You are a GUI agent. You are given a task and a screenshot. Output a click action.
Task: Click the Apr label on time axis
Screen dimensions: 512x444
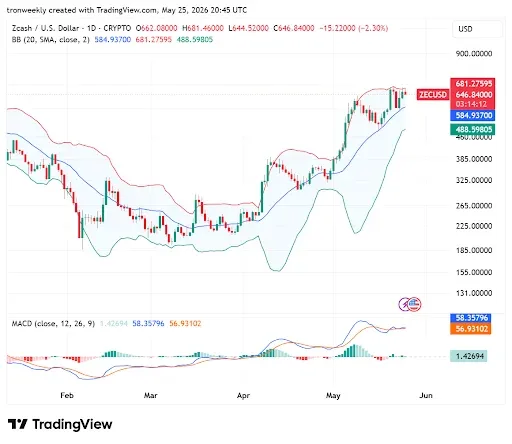click(243, 395)
